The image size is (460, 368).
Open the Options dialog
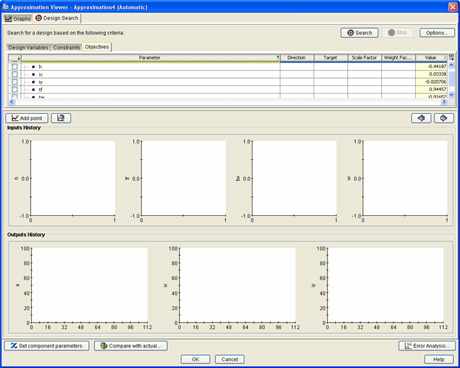pos(437,33)
